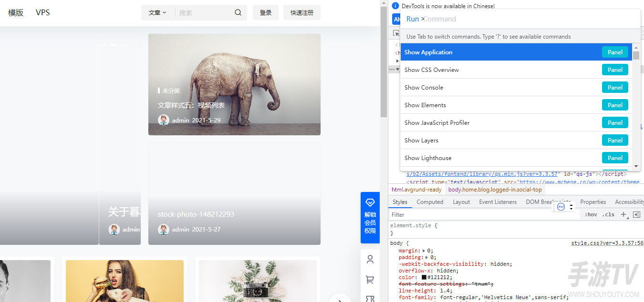
Task: Select html.avgrund-ready breadcrumb
Action: [416, 190]
